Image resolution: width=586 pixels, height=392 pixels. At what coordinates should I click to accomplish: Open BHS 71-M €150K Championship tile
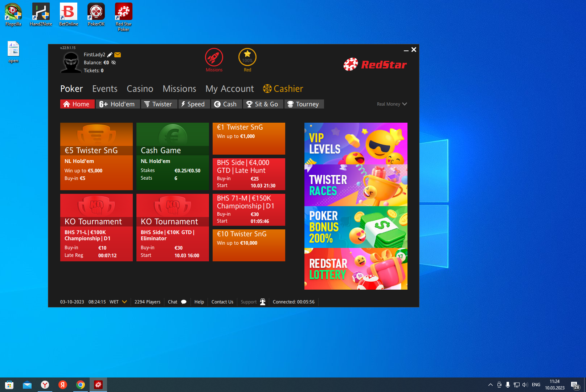pyautogui.click(x=249, y=210)
